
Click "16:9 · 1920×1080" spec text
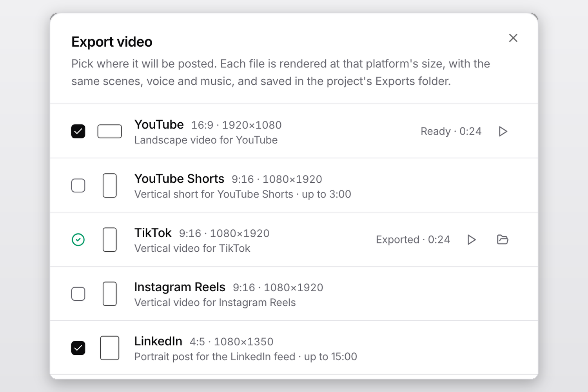coord(236,125)
